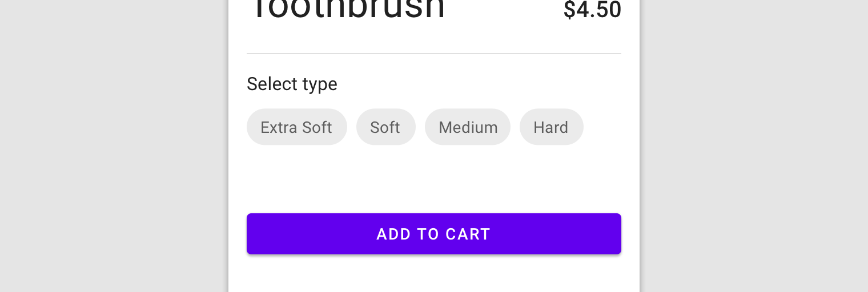Click the word ADD on the purple button

393,234
